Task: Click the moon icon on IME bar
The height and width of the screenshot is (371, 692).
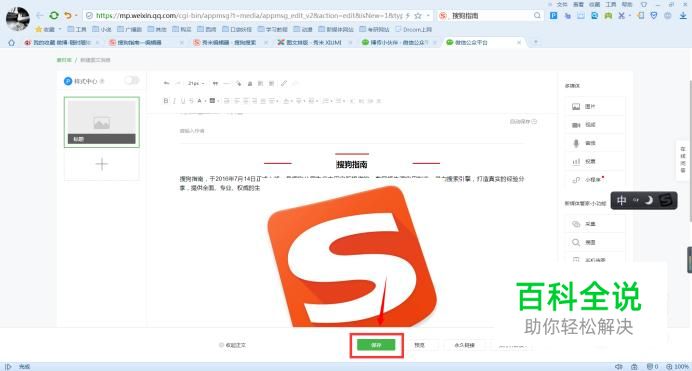Action: click(649, 201)
